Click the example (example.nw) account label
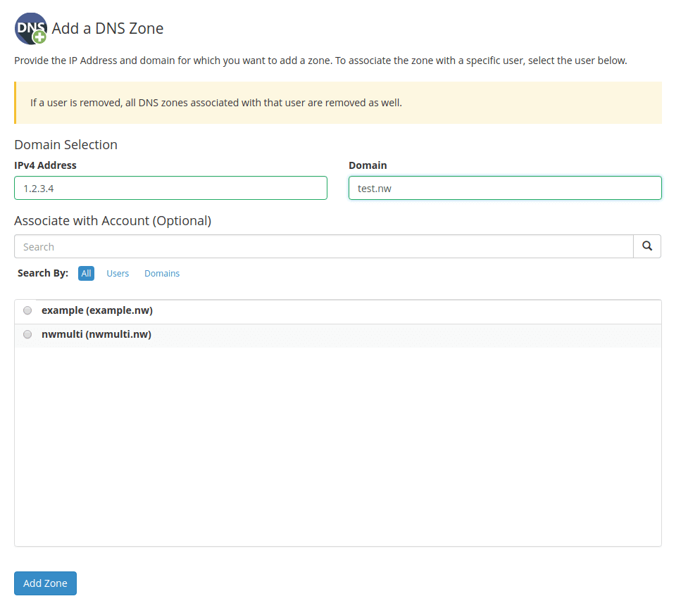Viewport: 700px width, 608px height. (97, 310)
